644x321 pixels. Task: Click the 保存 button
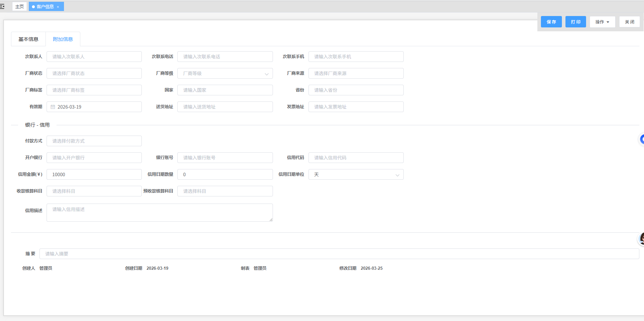pyautogui.click(x=551, y=22)
